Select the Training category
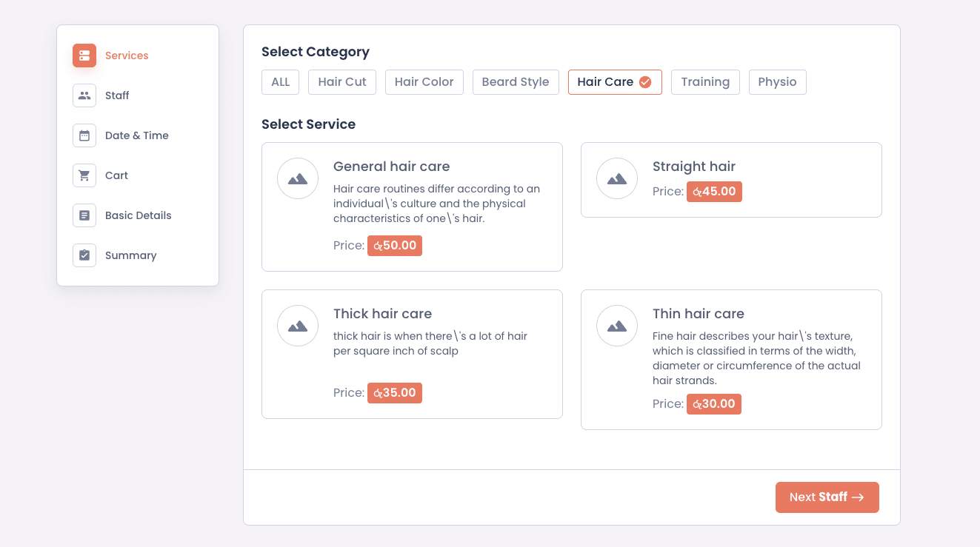 click(705, 82)
